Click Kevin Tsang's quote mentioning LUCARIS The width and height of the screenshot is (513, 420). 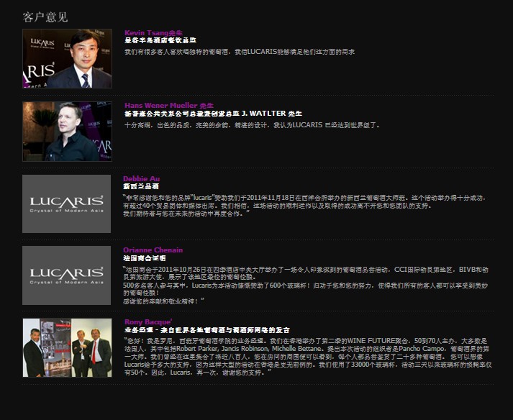(239, 52)
